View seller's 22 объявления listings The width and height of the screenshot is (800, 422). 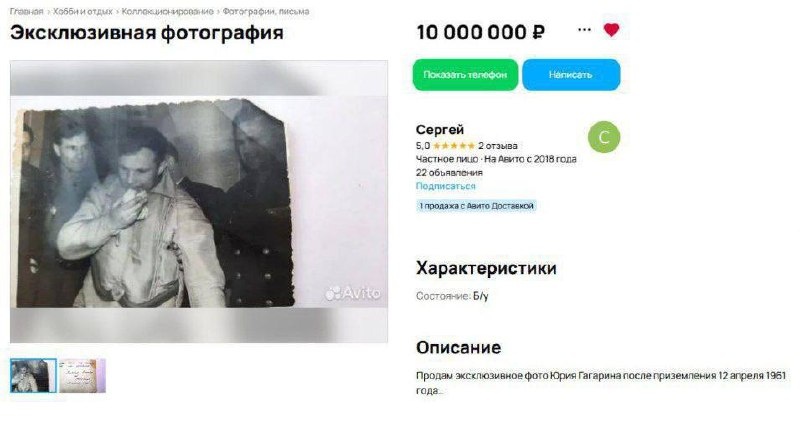tap(449, 172)
